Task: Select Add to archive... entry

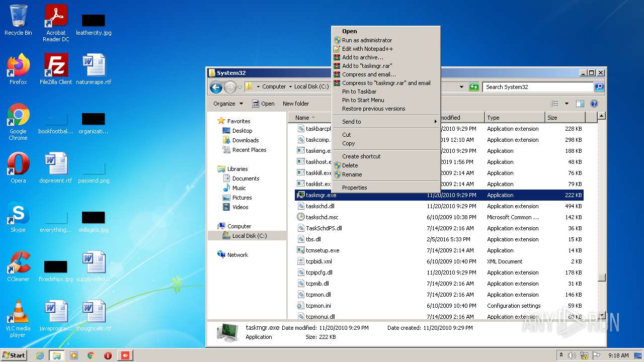Action: tap(386, 57)
